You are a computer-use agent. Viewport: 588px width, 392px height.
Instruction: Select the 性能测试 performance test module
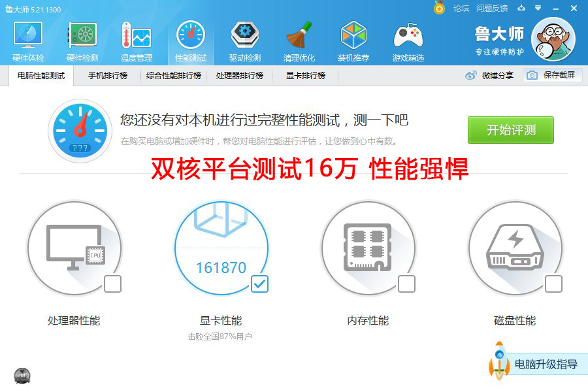(x=191, y=41)
